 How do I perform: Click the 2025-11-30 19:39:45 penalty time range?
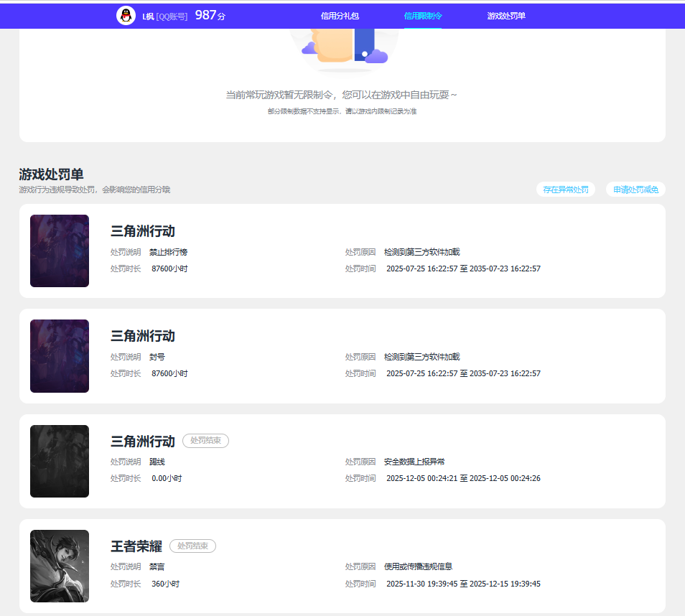(463, 584)
